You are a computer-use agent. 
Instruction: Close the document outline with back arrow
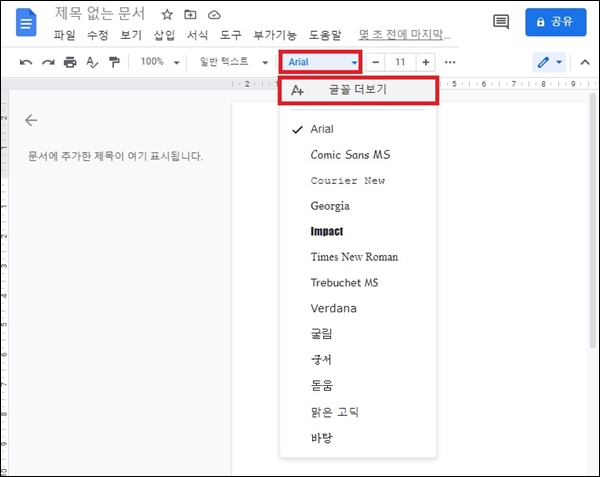(x=31, y=120)
